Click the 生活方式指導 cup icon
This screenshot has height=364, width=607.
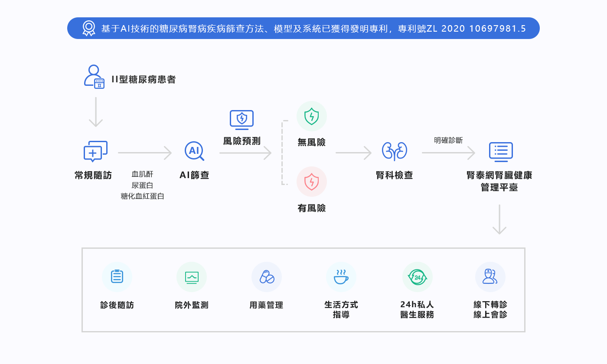tap(341, 276)
